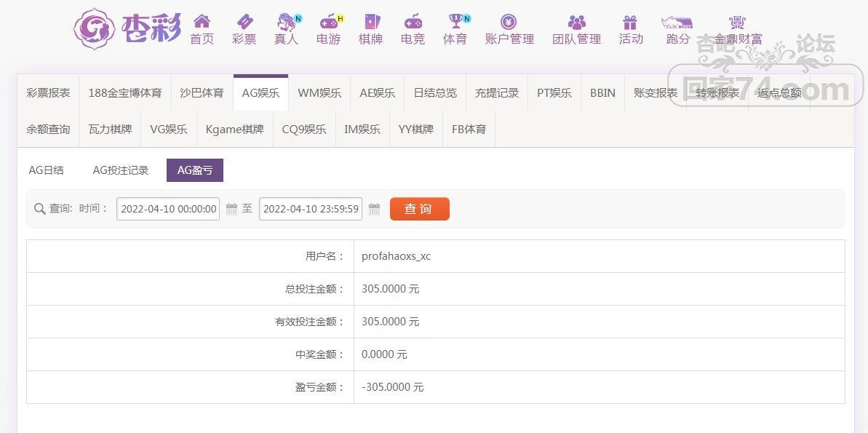
Task: Select the live dealer icon
Action: point(286,22)
